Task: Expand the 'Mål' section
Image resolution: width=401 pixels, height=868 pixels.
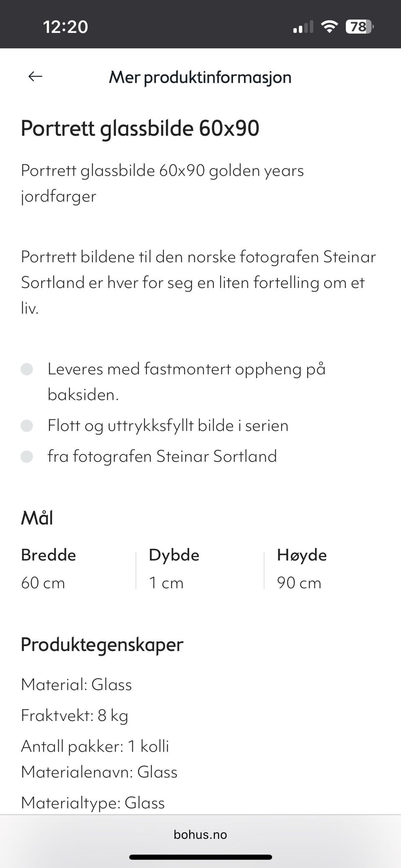Action: tap(37, 518)
